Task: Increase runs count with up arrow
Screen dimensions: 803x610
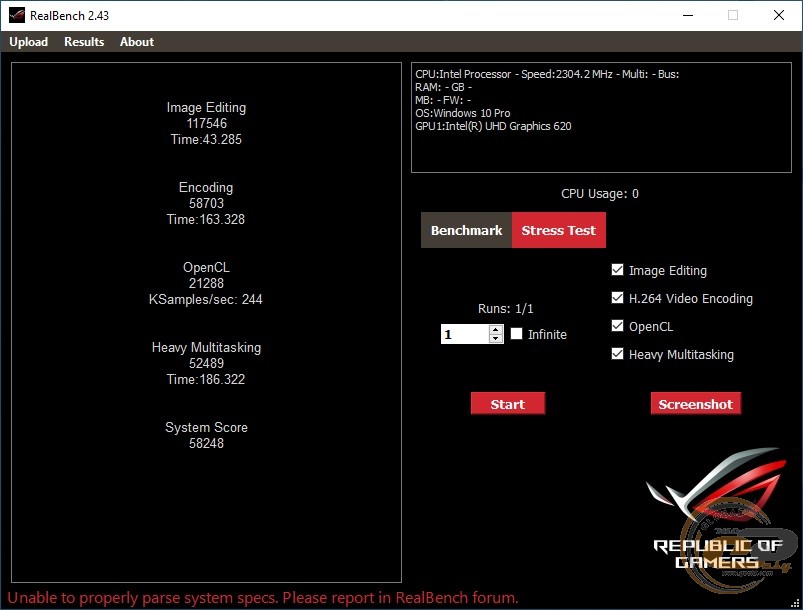Action: click(496, 330)
